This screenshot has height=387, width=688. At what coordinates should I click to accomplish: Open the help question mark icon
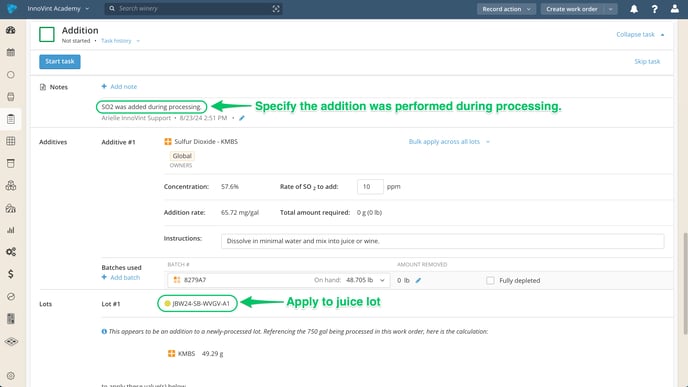654,9
